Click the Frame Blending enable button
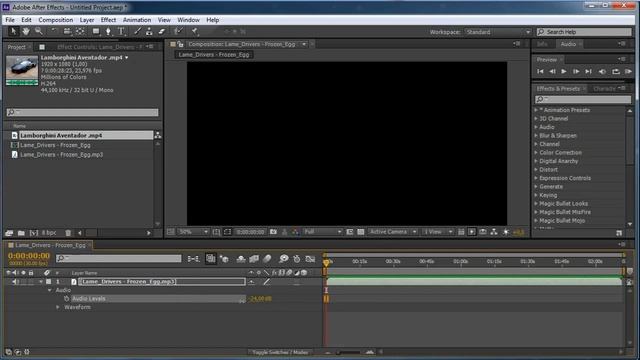Screen dimensions: 640x360 tap(254, 259)
